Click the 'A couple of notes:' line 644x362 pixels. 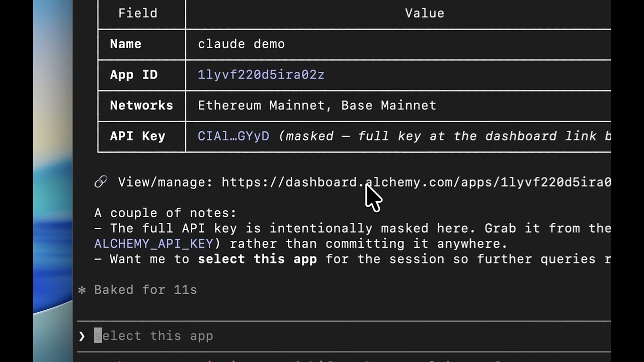pos(165,213)
